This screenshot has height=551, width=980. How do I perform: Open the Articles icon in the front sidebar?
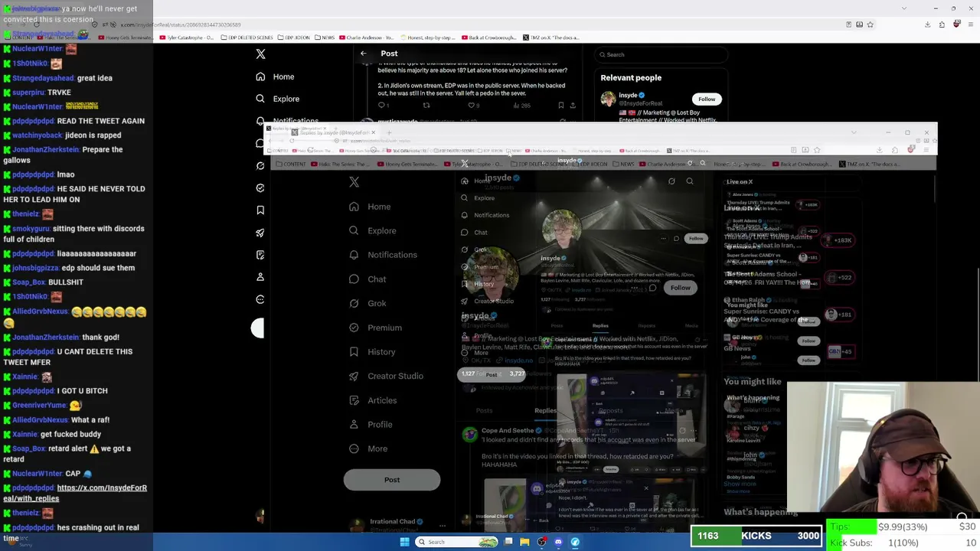pos(354,400)
